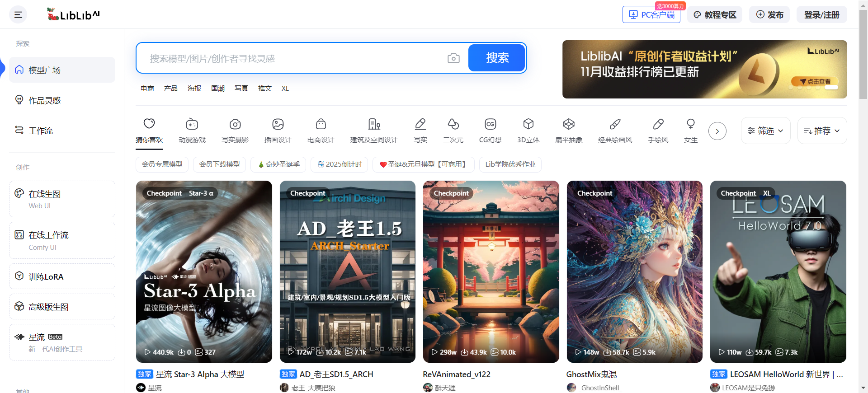Select the 手绘风 category icon
The image size is (868, 393).
[658, 131]
